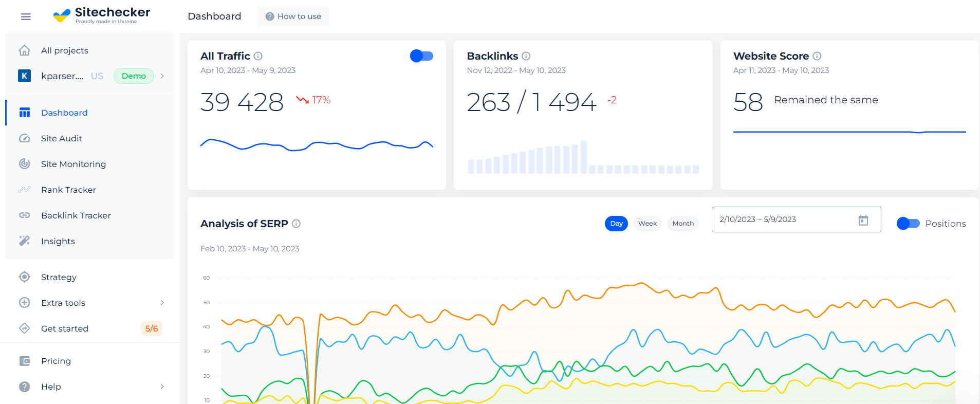Image resolution: width=980 pixels, height=404 pixels.
Task: Click the Analysis of SERP info icon
Action: click(296, 224)
